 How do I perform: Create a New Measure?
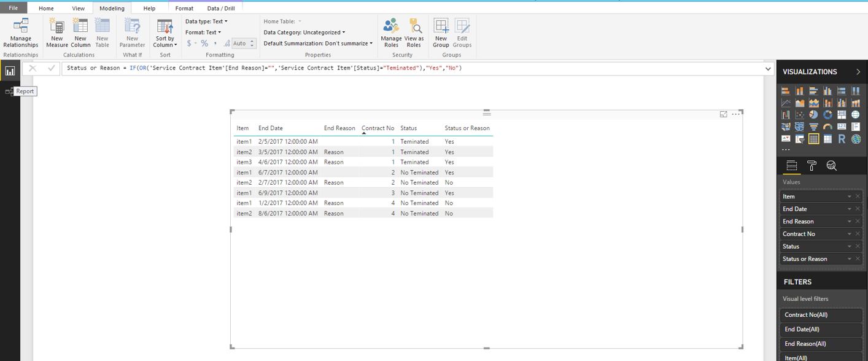tap(57, 33)
